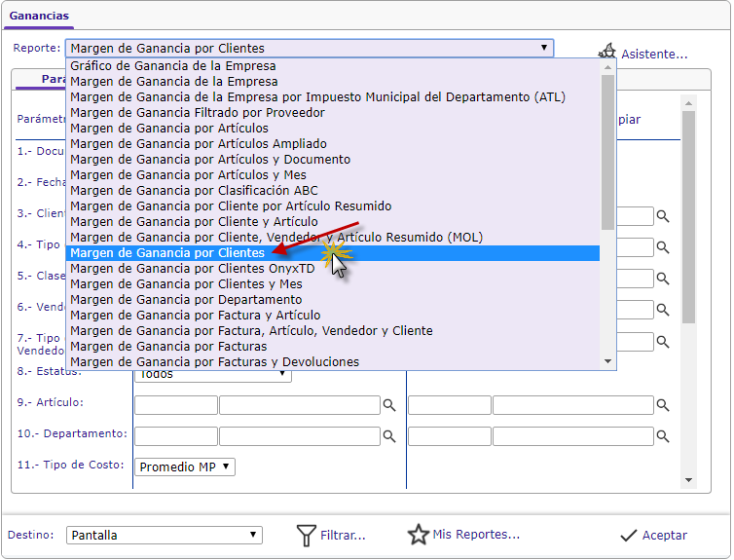Viewport: 734px width, 560px height.
Task: Select Margen de Ganancia por Departamento option
Action: (186, 300)
